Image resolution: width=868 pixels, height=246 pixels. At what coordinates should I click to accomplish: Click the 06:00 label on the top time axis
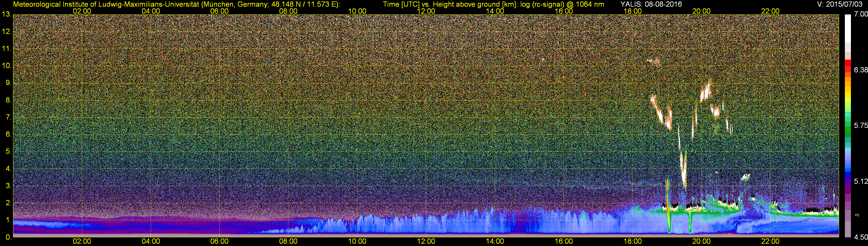pos(219,11)
